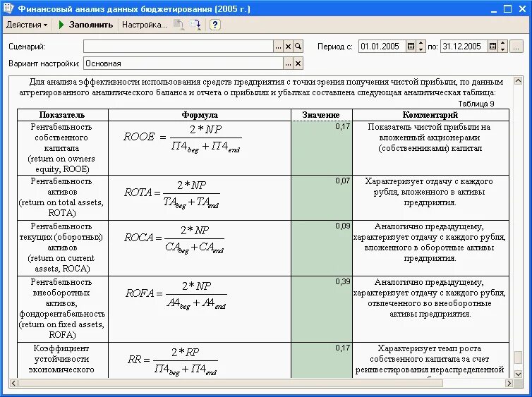Select the RR value cell 0,17
This screenshot has height=397, width=532.
tap(321, 360)
